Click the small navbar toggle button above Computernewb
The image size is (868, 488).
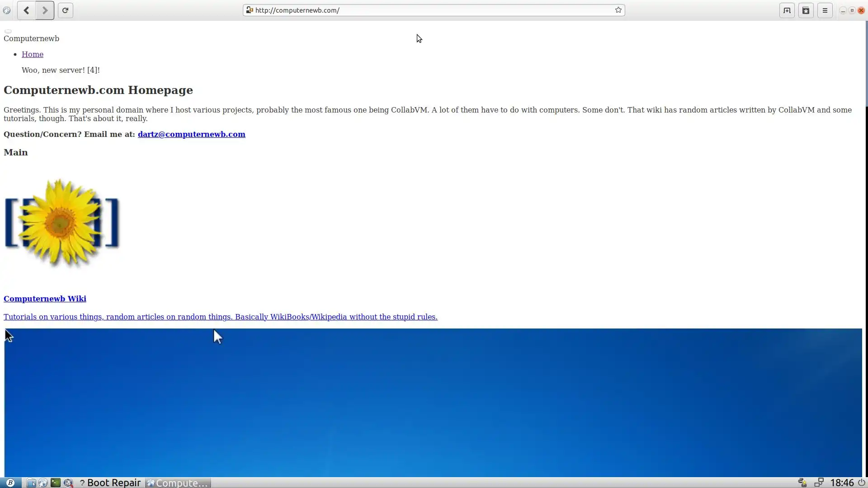pos(8,31)
